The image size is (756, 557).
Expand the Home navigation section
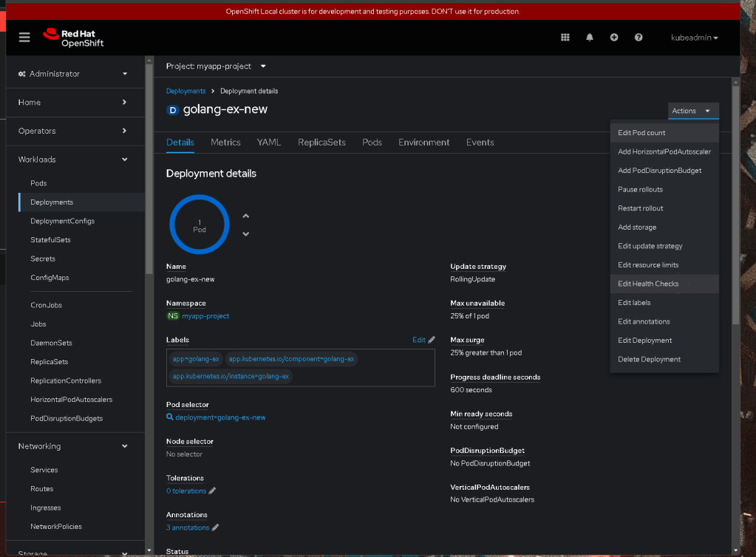[x=73, y=102]
